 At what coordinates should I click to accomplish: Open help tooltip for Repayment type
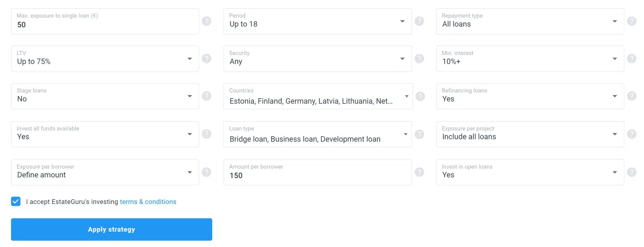pos(631,21)
